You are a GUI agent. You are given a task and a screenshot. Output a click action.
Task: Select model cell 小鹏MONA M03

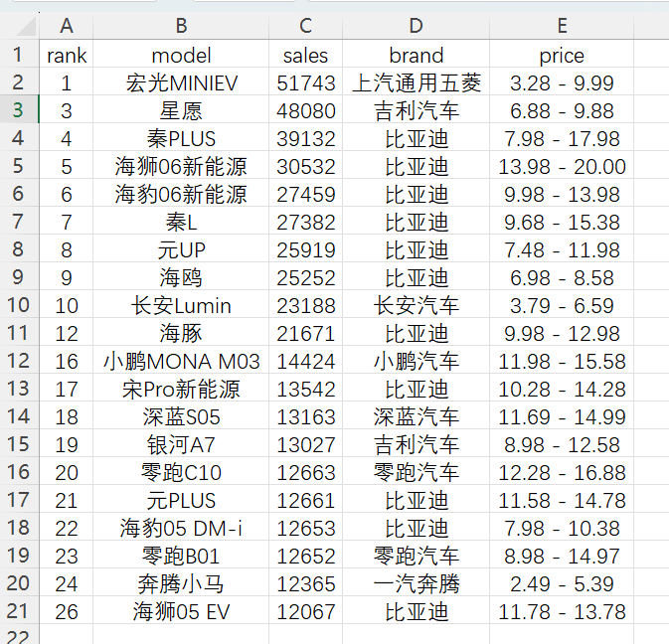[181, 360]
